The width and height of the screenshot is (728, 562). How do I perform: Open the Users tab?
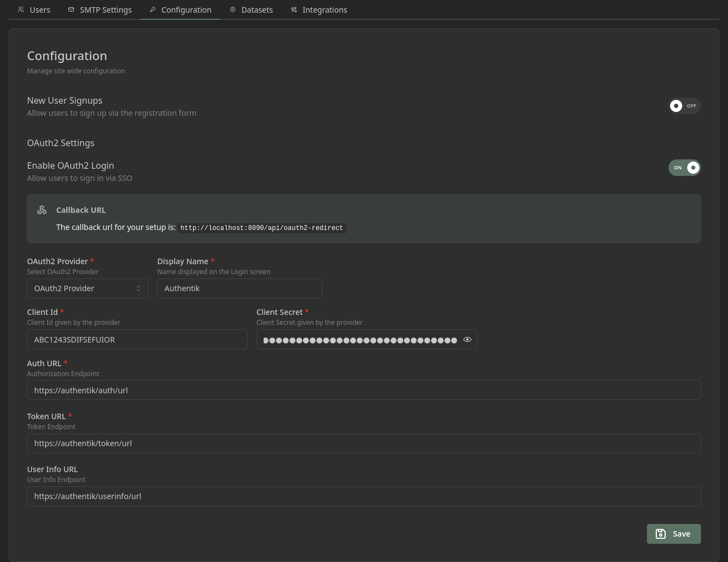34,10
